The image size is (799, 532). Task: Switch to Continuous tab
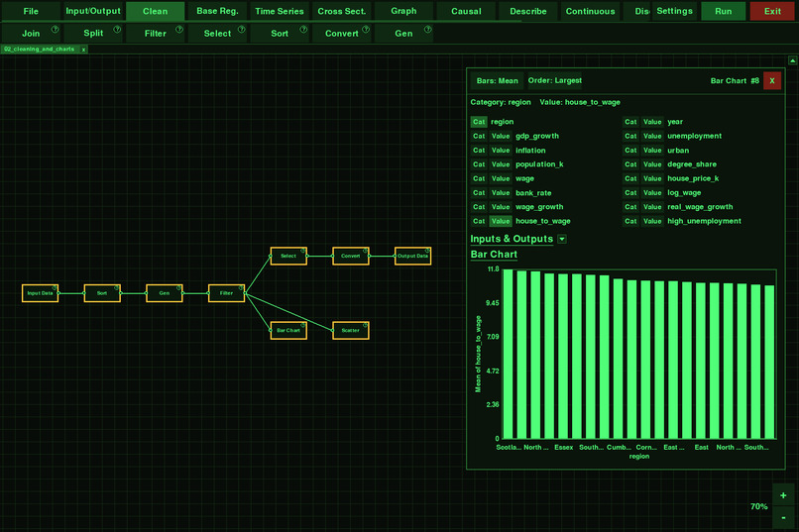pyautogui.click(x=590, y=11)
